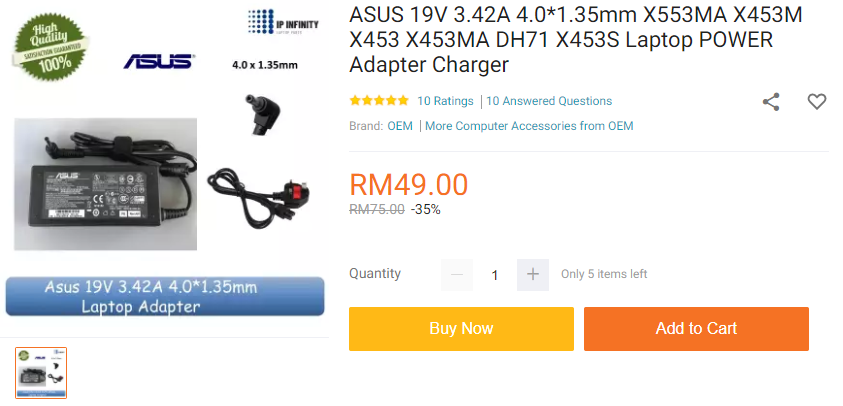Click the share icon
The image size is (843, 406).
point(771,102)
